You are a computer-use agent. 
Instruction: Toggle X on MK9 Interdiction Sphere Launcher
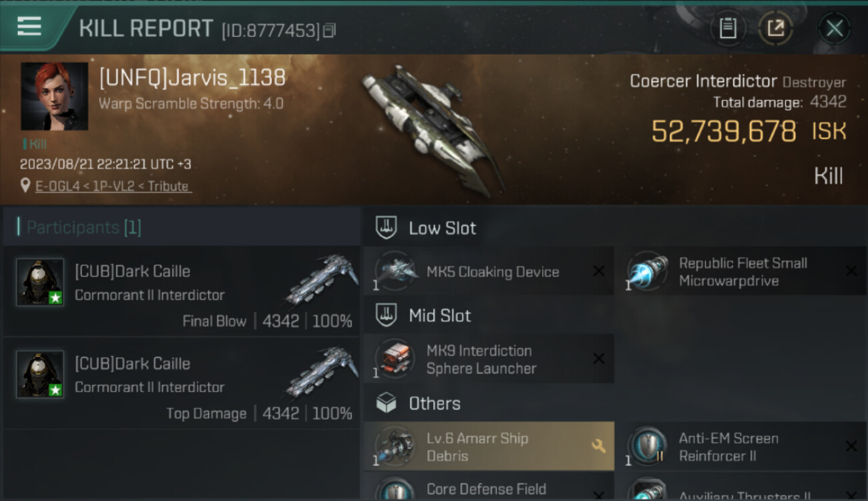click(x=599, y=359)
